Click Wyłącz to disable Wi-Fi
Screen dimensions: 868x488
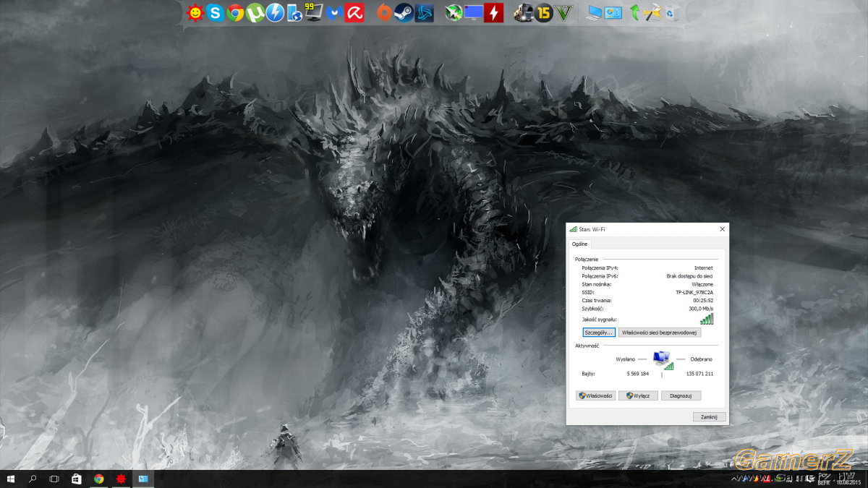click(x=638, y=395)
